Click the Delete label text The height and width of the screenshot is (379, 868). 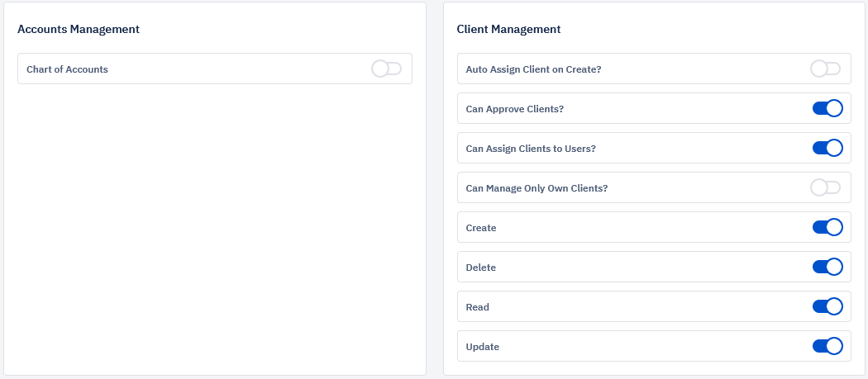[x=481, y=268]
